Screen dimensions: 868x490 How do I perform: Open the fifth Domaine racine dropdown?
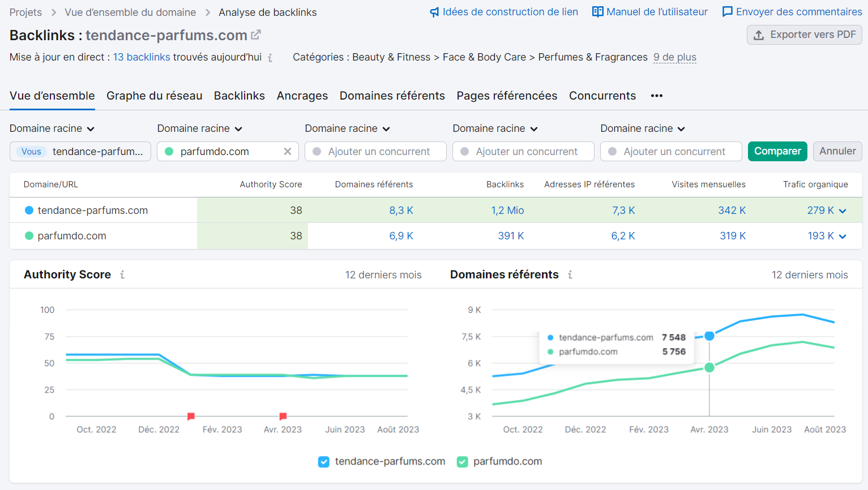pos(643,128)
